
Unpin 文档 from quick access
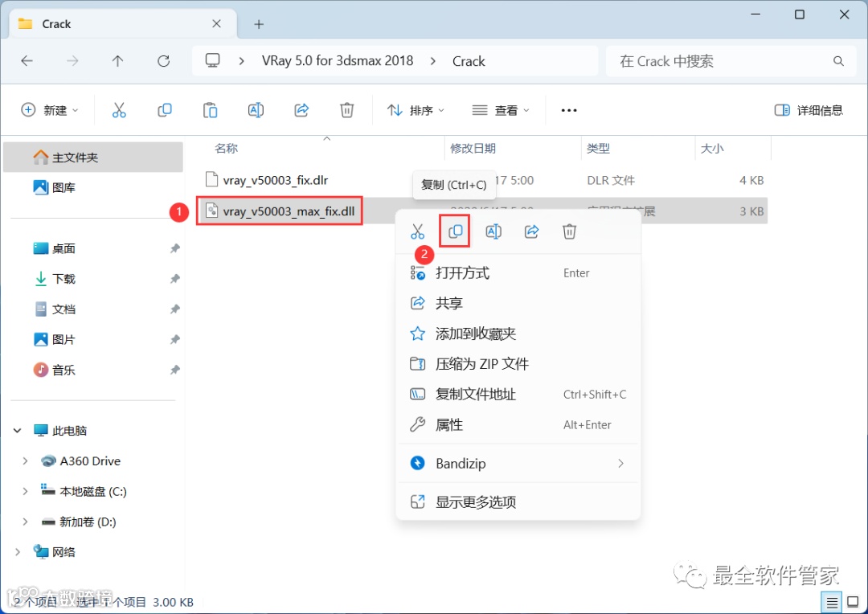coord(174,309)
